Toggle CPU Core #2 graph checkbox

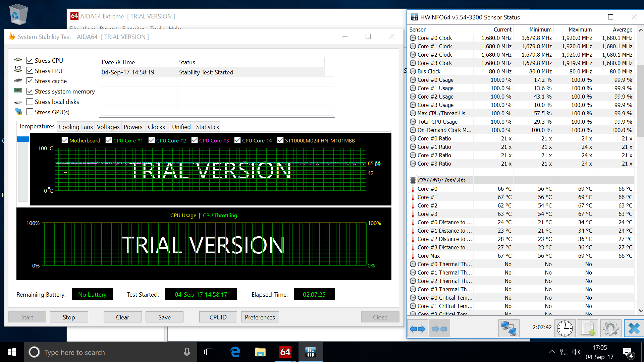152,140
